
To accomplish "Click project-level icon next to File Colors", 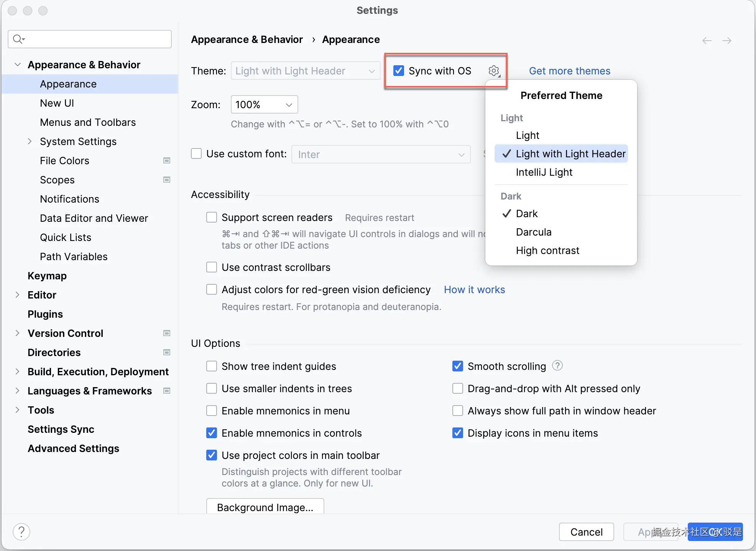I will point(167,160).
